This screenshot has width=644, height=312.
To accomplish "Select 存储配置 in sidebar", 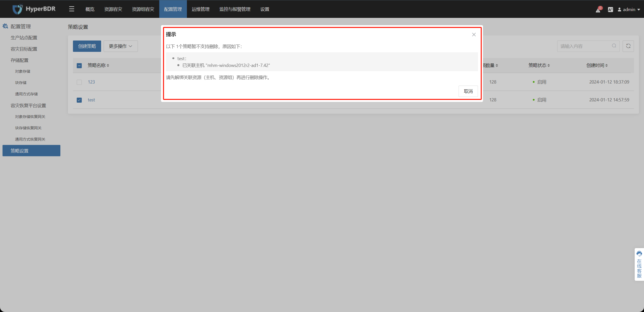I will pos(20,60).
